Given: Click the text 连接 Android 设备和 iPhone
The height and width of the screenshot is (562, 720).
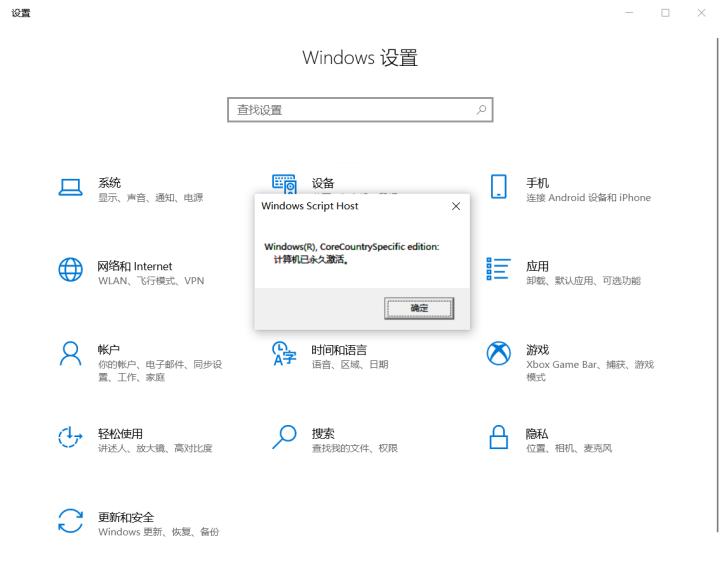Looking at the screenshot, I should pos(589,197).
